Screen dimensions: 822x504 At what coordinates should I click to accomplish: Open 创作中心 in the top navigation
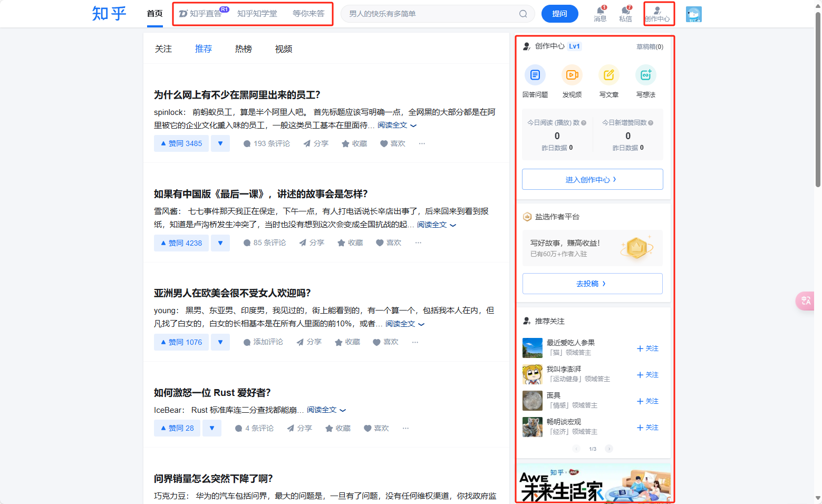tap(657, 14)
